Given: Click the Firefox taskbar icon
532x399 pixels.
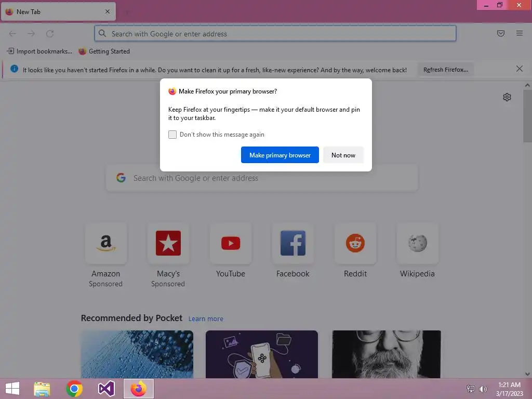Looking at the screenshot, I should 138,389.
